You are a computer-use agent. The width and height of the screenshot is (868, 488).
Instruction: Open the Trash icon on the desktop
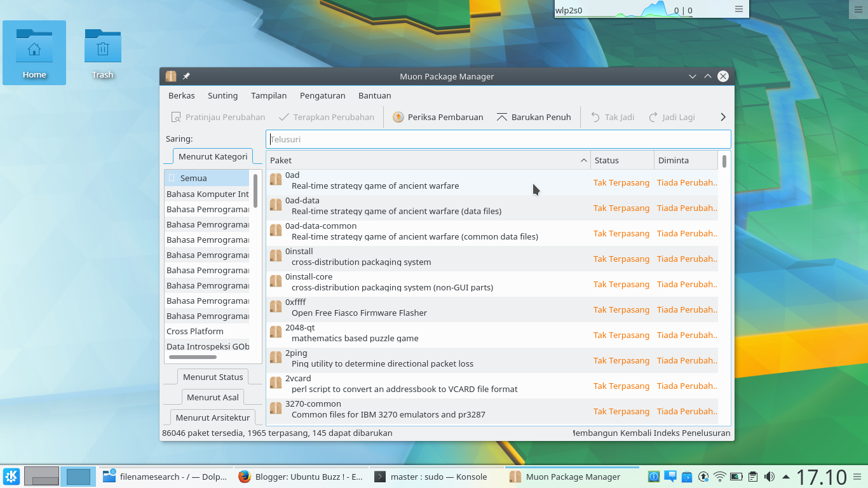click(x=102, y=53)
